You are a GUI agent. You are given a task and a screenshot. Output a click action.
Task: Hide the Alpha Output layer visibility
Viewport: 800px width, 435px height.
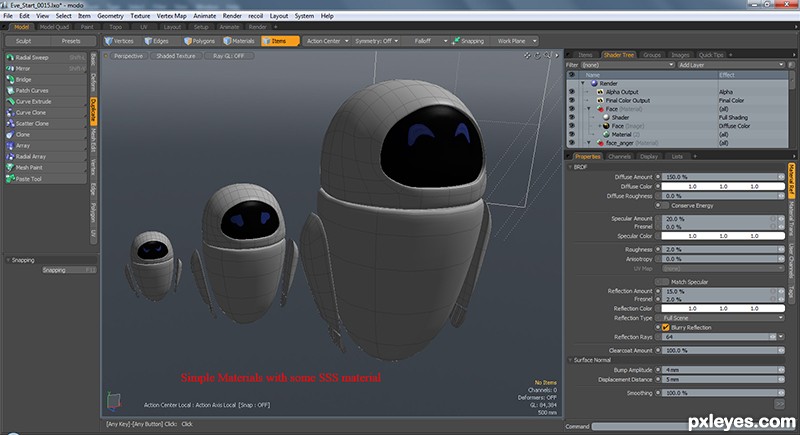tap(571, 92)
